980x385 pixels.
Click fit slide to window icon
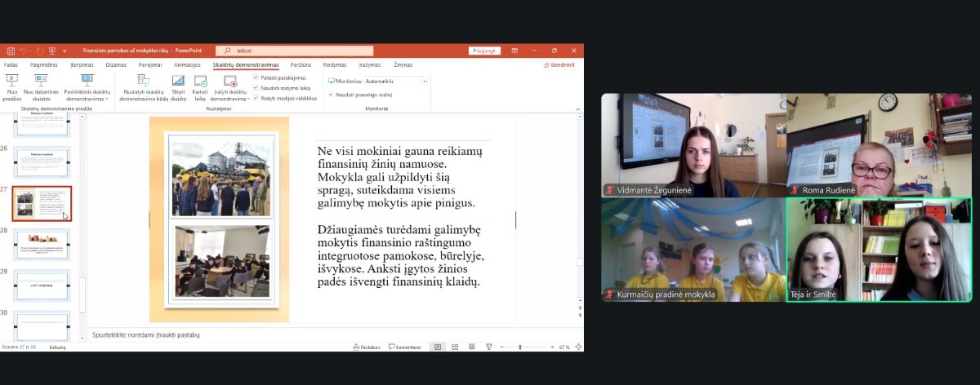pos(577,347)
